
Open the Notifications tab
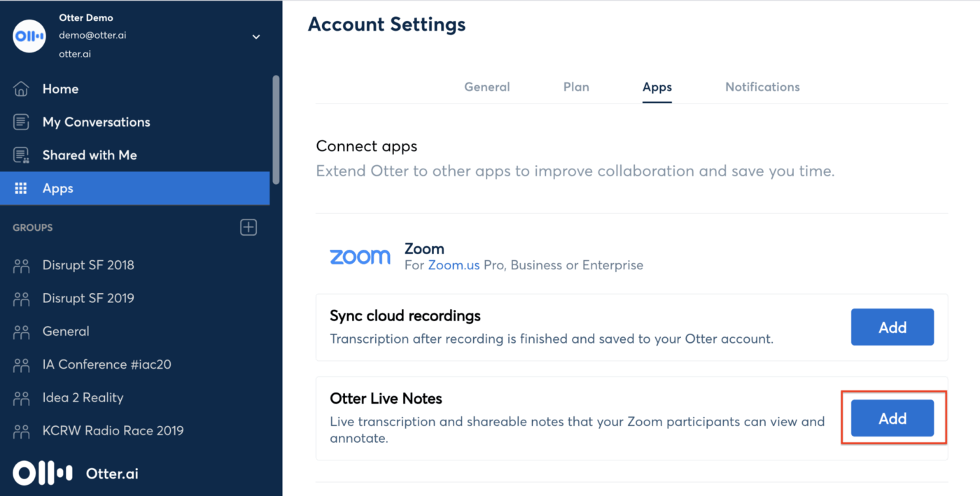click(762, 87)
